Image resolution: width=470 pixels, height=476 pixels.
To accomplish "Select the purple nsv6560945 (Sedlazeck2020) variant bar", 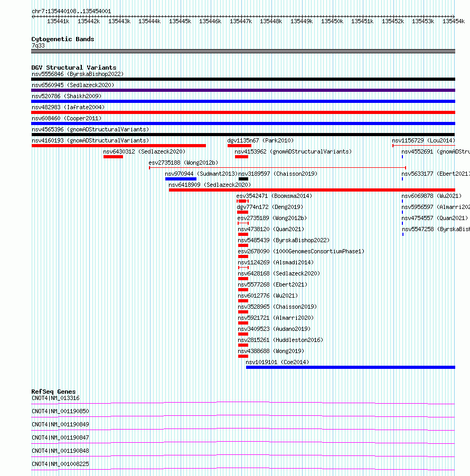I will [243, 90].
